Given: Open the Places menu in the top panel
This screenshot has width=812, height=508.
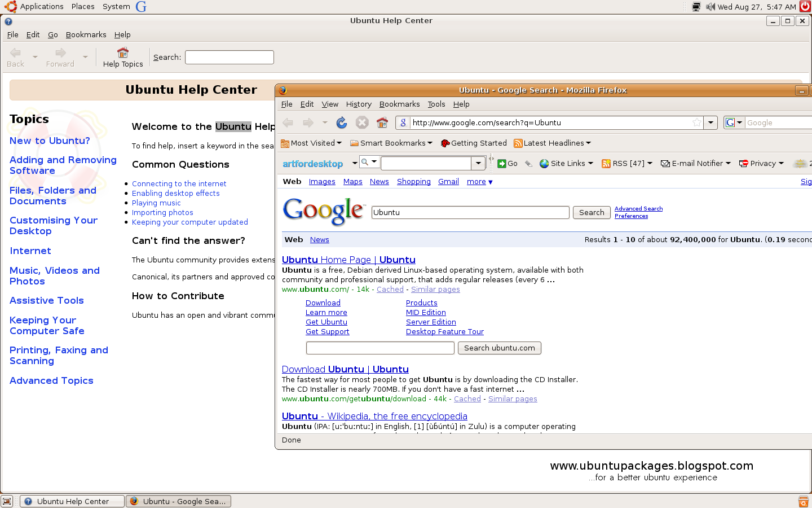Looking at the screenshot, I should [x=83, y=7].
